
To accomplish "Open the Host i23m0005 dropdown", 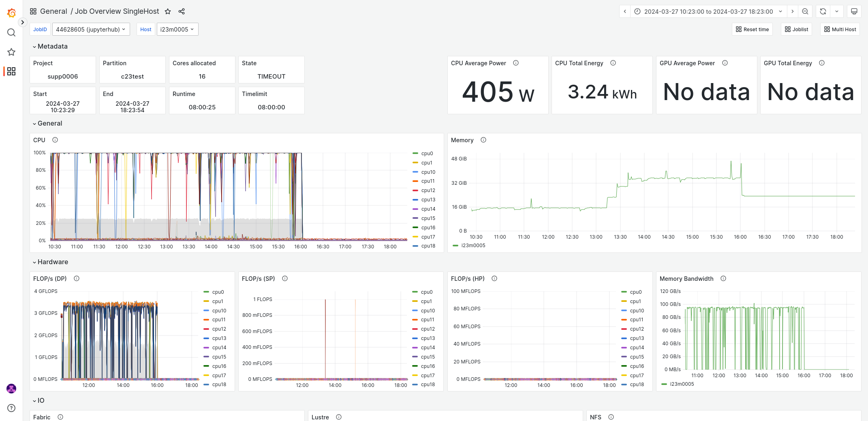I will click(177, 29).
